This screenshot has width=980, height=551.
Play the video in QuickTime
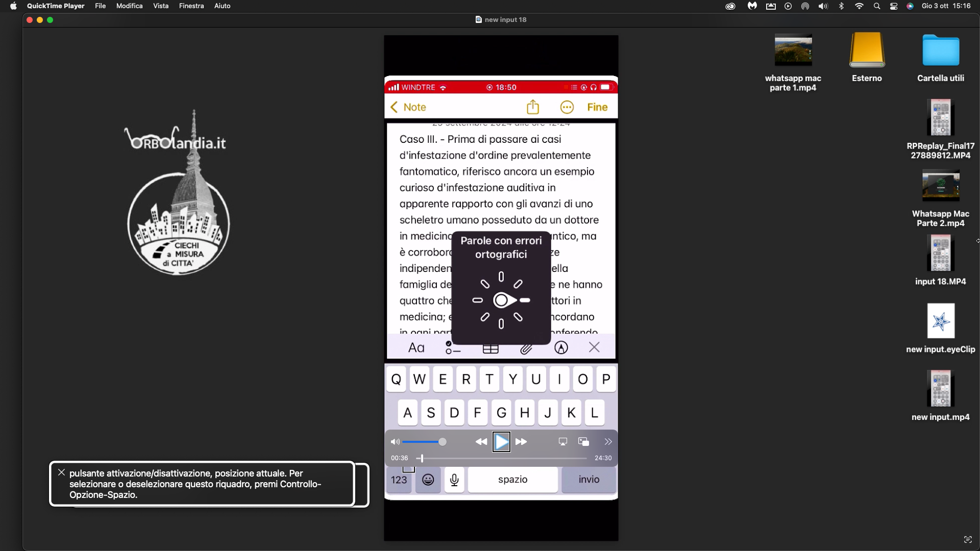[x=501, y=442]
